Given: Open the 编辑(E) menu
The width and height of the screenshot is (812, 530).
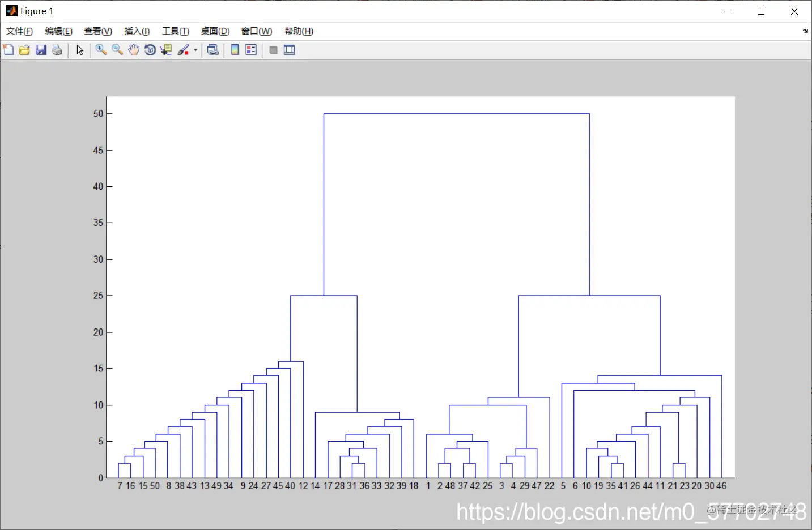Looking at the screenshot, I should (x=59, y=31).
